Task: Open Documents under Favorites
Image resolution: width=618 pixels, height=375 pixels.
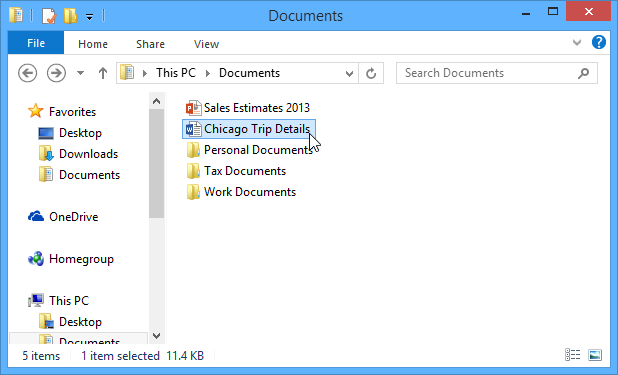Action: click(x=89, y=175)
